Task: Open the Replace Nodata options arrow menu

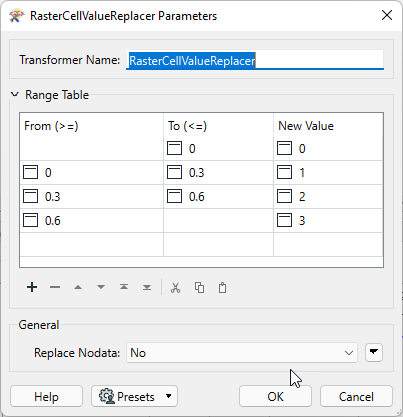Action: click(374, 353)
